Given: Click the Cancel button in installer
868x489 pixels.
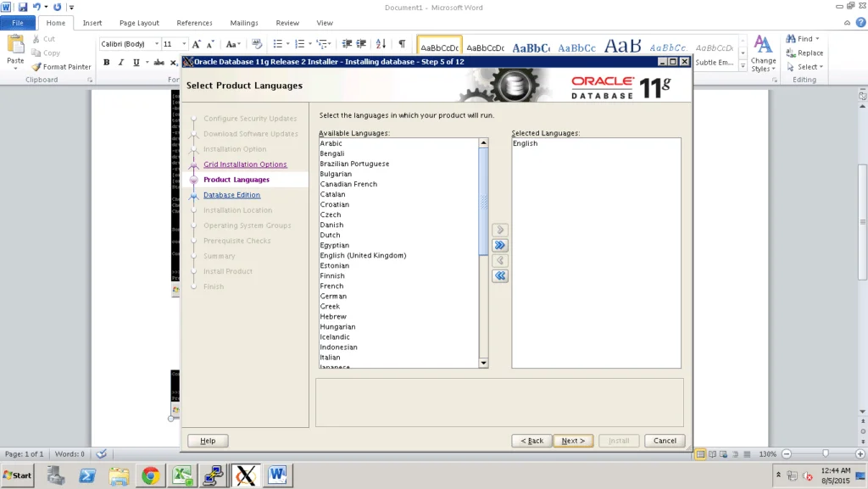Looking at the screenshot, I should pyautogui.click(x=665, y=441).
